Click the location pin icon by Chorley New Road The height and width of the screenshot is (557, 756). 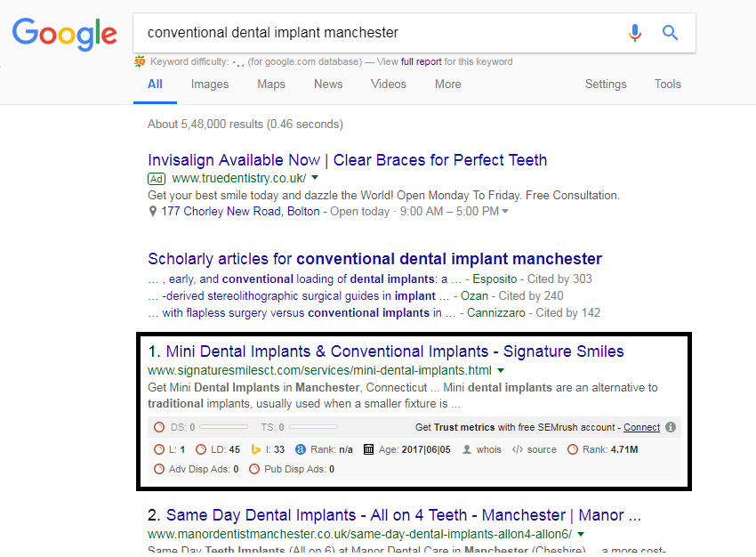click(x=153, y=211)
